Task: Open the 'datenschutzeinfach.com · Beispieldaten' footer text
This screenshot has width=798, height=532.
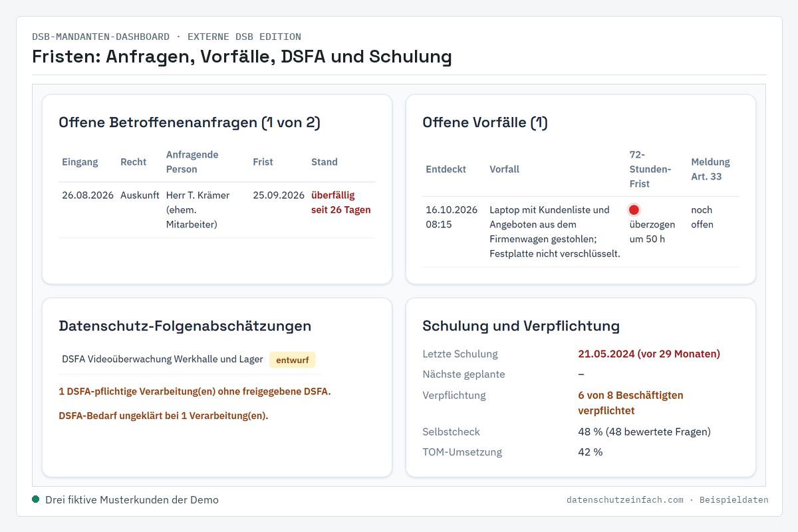Action: (668, 499)
